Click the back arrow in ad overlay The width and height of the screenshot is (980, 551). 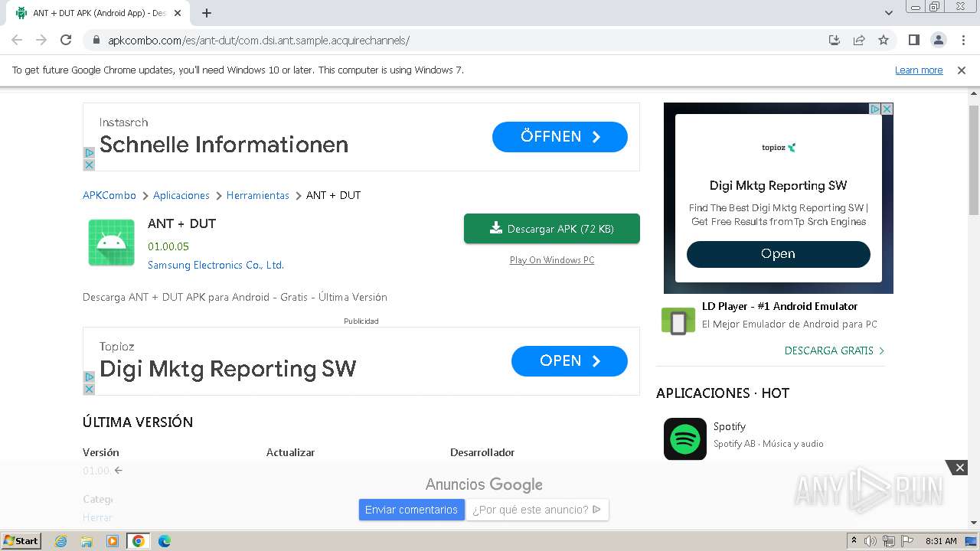(x=118, y=471)
